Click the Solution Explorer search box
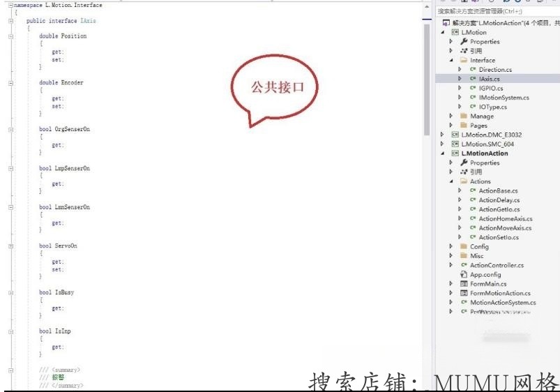Viewport: 560px width, 392px height. click(498, 11)
